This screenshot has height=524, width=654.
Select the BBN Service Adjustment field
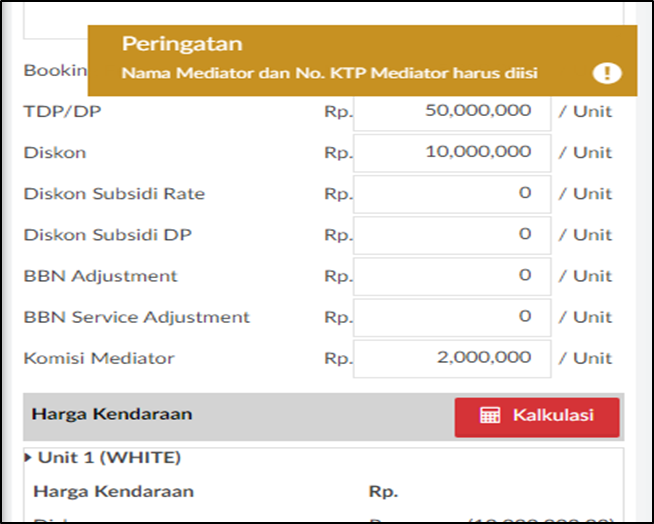click(452, 317)
